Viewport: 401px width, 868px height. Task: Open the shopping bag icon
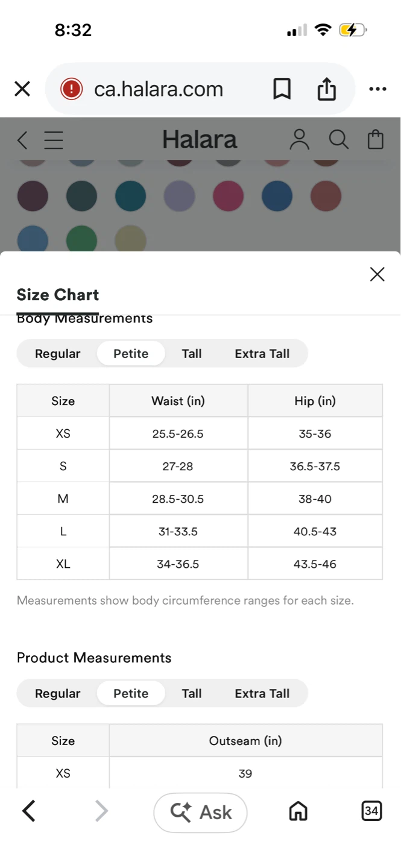[376, 140]
